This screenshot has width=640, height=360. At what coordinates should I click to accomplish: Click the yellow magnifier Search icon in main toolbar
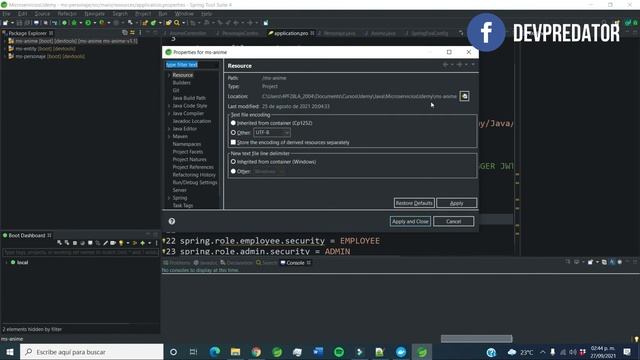[177, 23]
